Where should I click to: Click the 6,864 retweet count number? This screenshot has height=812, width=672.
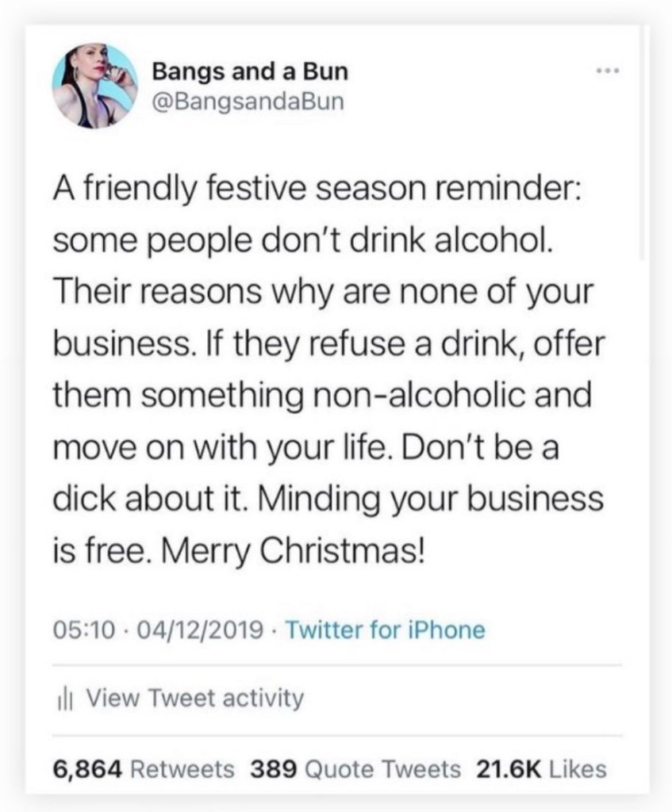point(86,768)
